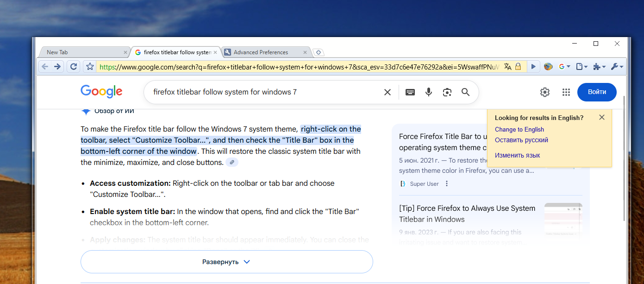The image size is (644, 284).
Task: Expand the dropdown arrow beside the page icon
Action: [x=586, y=67]
